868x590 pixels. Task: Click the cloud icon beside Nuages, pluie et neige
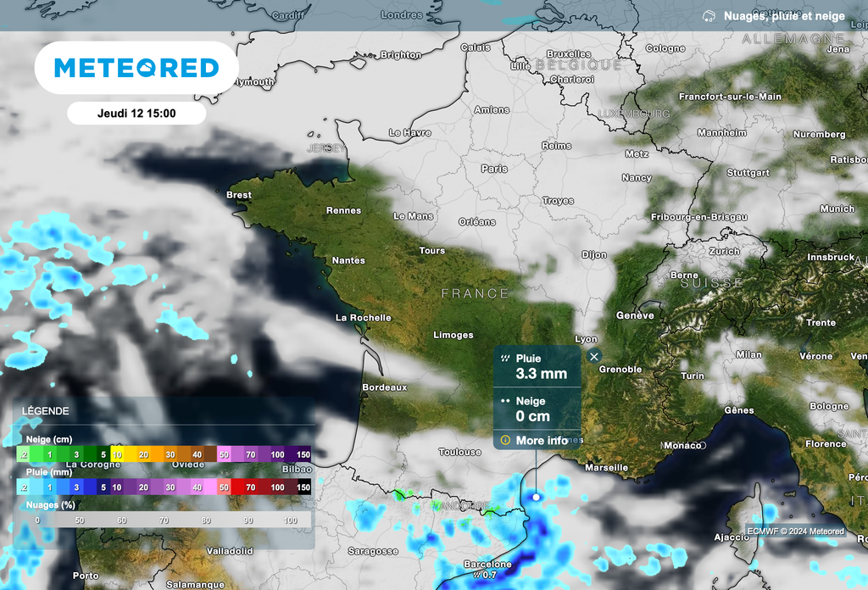pos(709,16)
